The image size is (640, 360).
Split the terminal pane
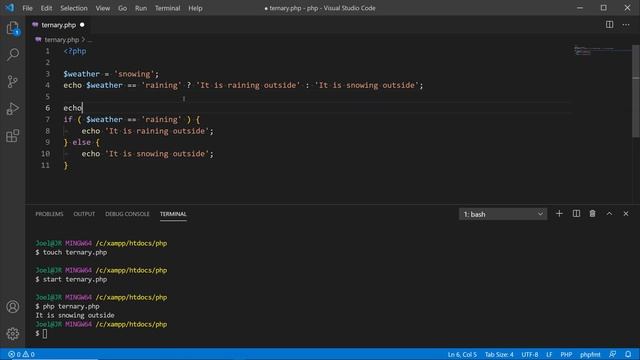[x=576, y=213]
